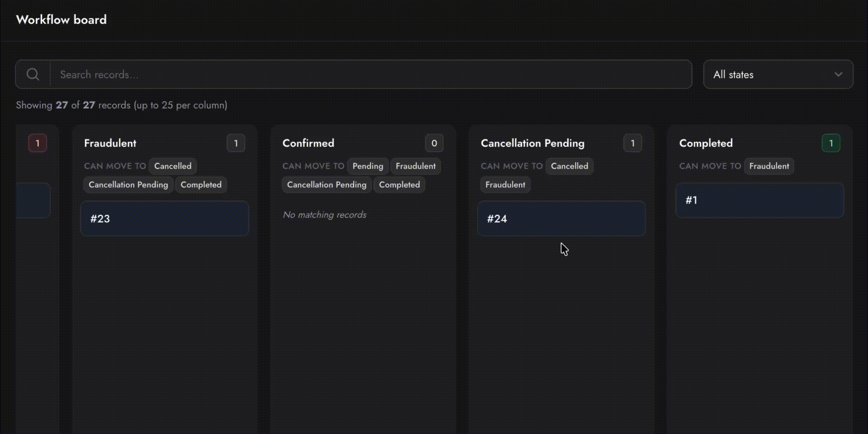Click Cancellation Pending chip in Confirmed column
The width and height of the screenshot is (868, 434).
[x=327, y=185]
